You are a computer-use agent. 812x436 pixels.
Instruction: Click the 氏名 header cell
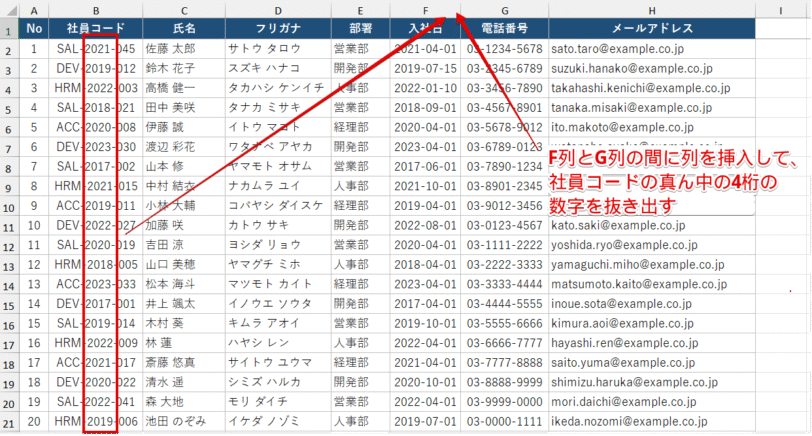pos(184,28)
